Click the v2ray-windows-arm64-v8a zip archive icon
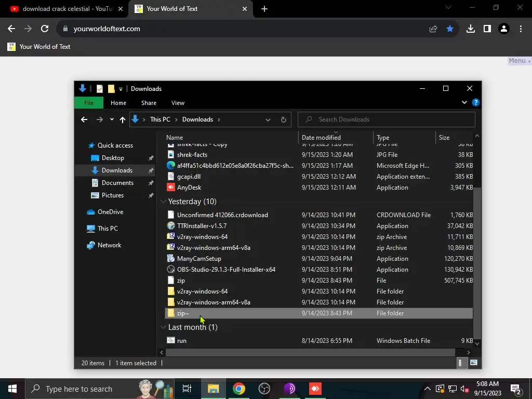The width and height of the screenshot is (532, 399). click(171, 247)
